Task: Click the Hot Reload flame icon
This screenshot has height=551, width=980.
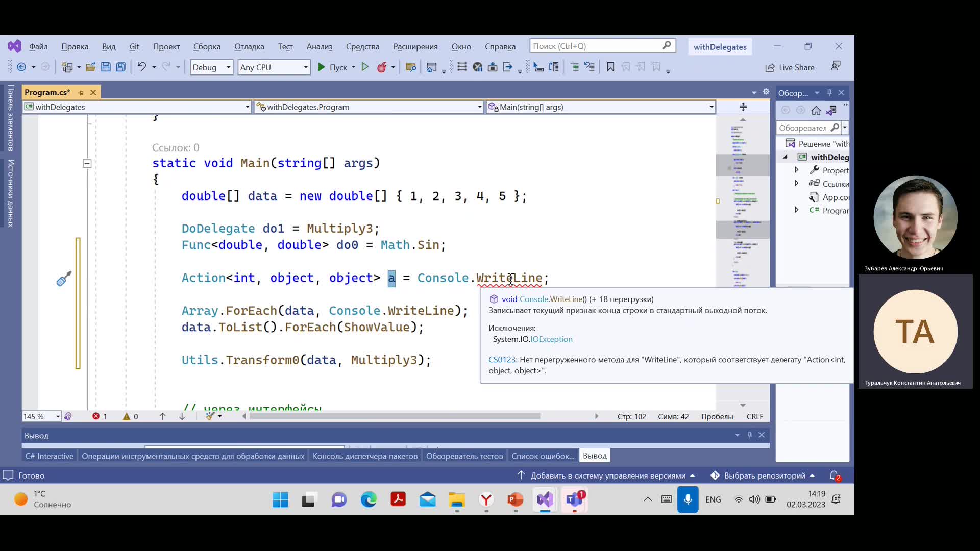Action: pyautogui.click(x=382, y=67)
